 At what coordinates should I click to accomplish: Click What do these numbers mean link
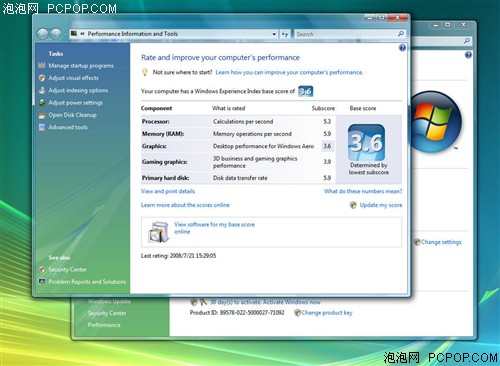coord(363,191)
